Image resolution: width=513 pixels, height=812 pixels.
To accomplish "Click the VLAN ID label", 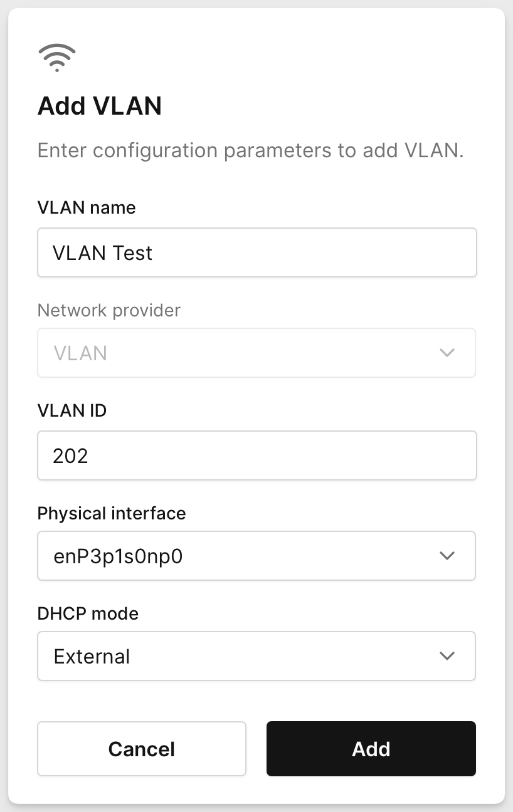I will click(x=72, y=410).
